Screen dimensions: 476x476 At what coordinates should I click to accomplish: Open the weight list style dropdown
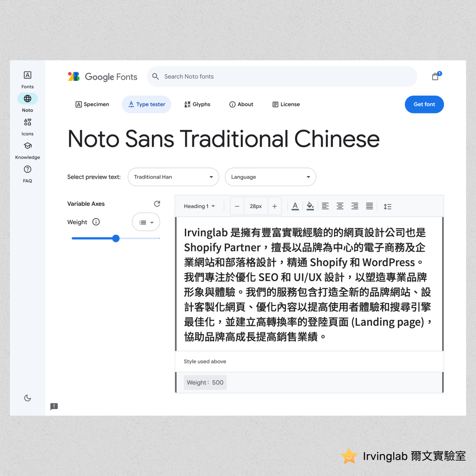(x=146, y=222)
